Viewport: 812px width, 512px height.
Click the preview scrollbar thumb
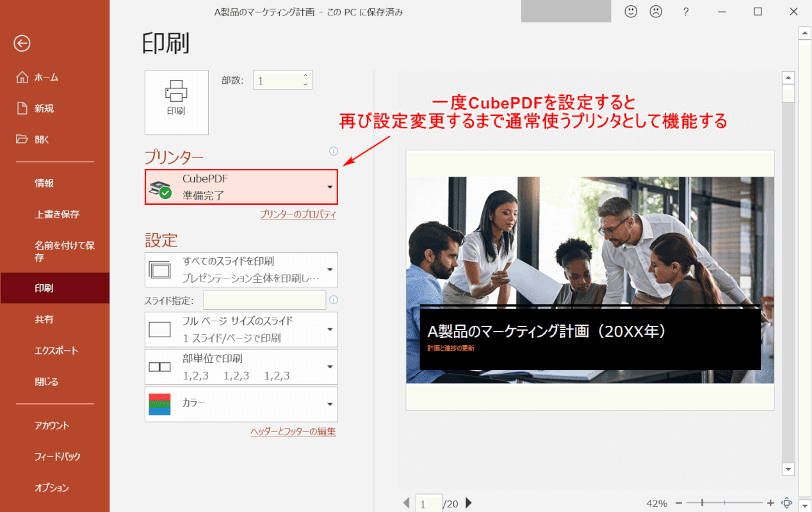pyautogui.click(x=788, y=93)
